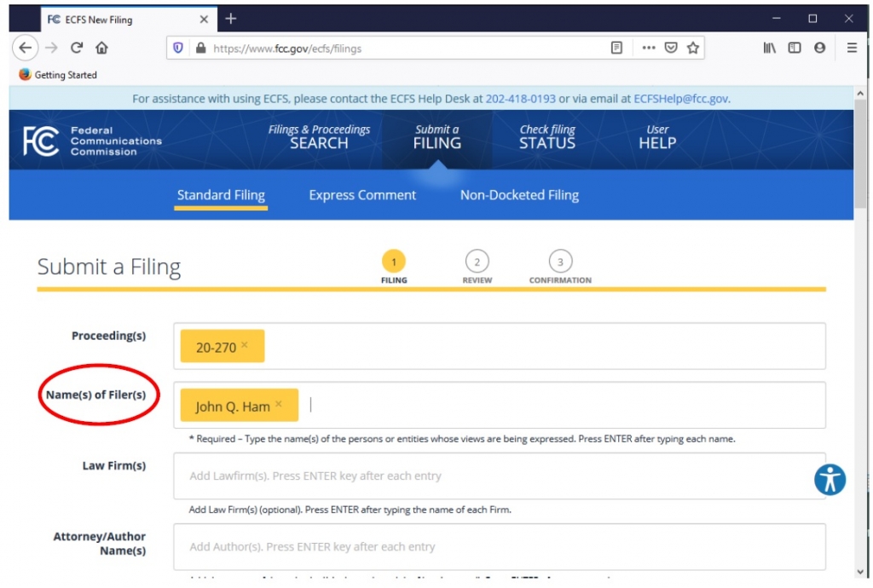
Task: Open the blue accessibility widget icon
Action: (x=829, y=479)
